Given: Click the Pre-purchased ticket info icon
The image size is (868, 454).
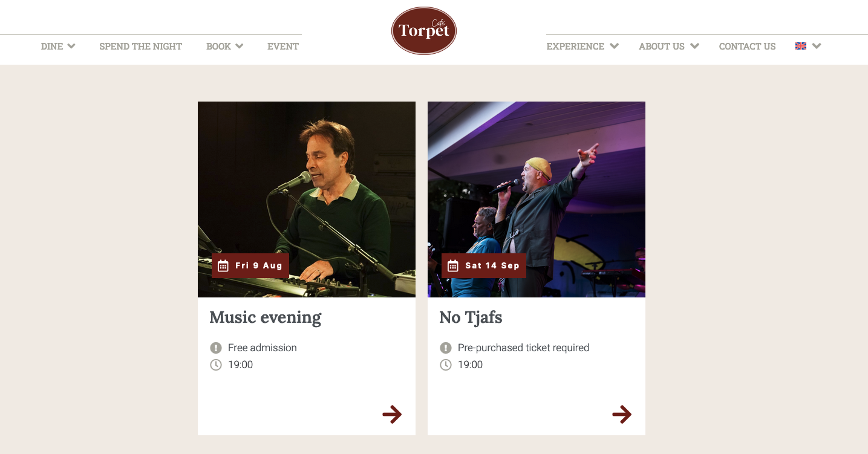Looking at the screenshot, I should pos(446,348).
